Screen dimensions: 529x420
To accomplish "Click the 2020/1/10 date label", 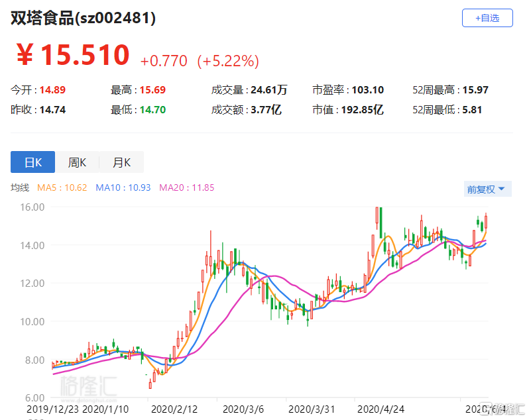I will (x=105, y=409).
